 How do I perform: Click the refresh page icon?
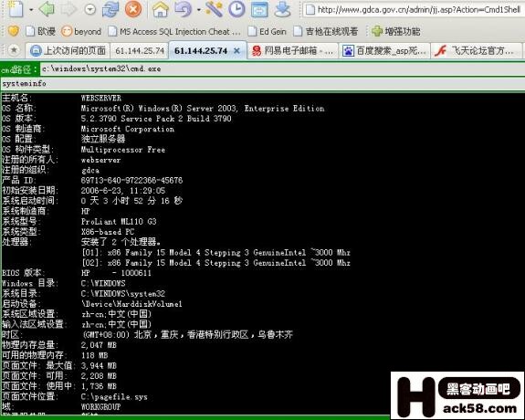click(110, 9)
